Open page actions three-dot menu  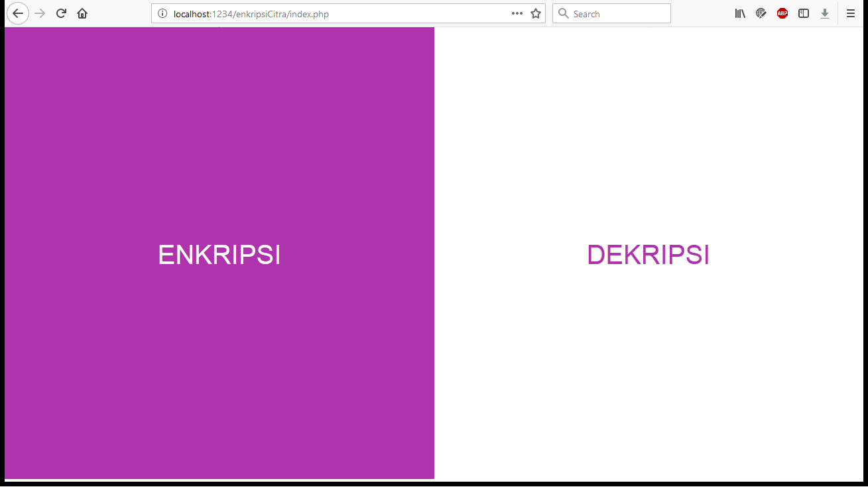coord(517,14)
